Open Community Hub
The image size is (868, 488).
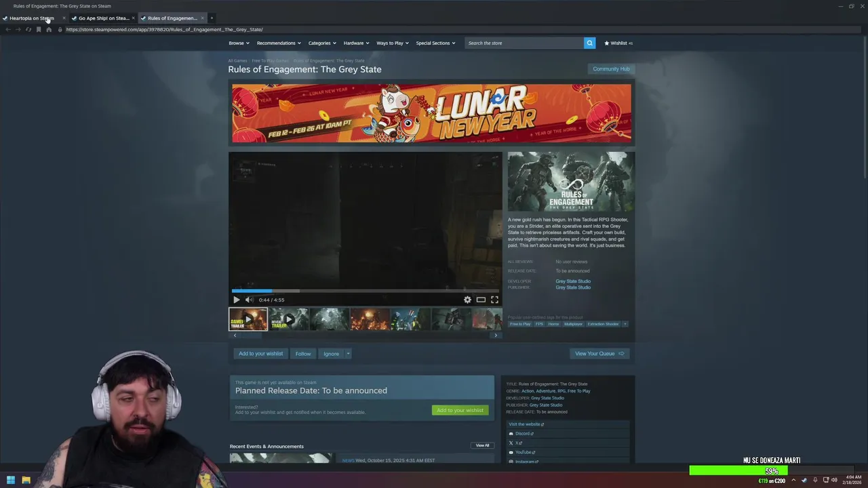pos(611,69)
